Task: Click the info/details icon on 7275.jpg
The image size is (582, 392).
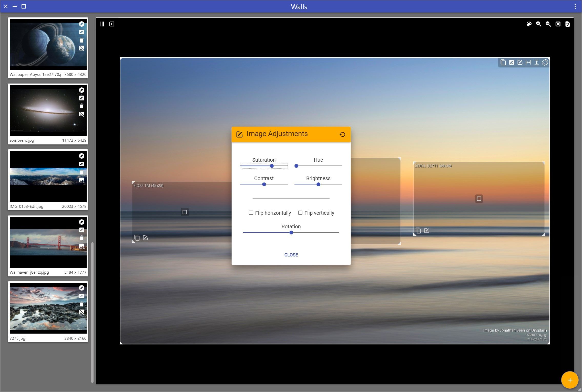Action: click(81, 288)
